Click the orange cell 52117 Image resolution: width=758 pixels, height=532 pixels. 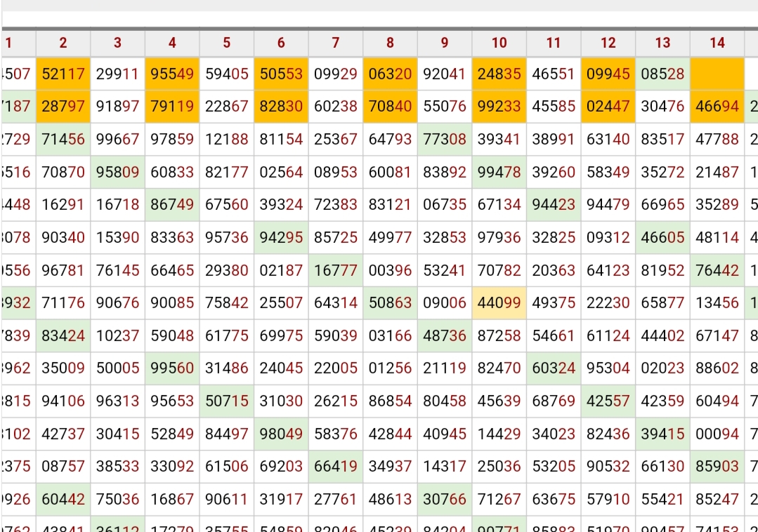pyautogui.click(x=63, y=74)
